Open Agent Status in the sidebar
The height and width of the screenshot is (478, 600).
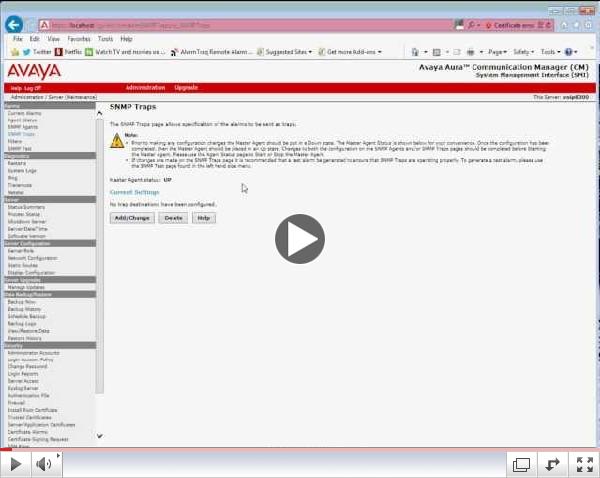pos(22,120)
